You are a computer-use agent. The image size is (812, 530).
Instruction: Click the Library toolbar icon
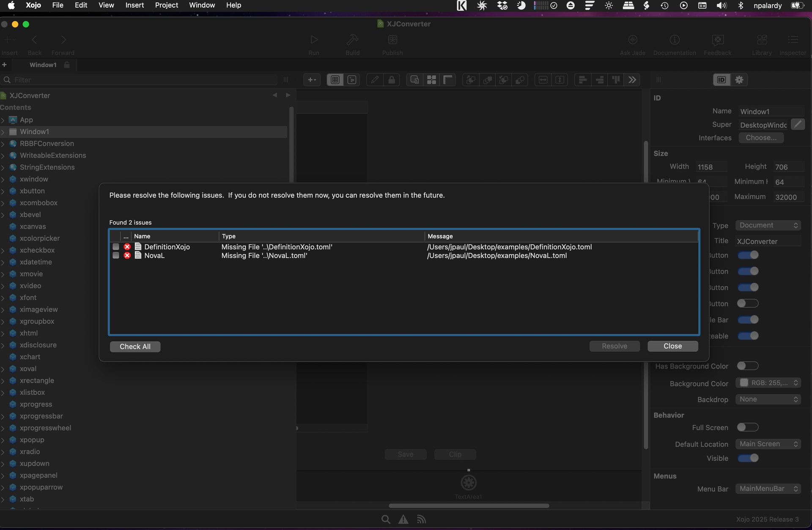[x=762, y=40]
